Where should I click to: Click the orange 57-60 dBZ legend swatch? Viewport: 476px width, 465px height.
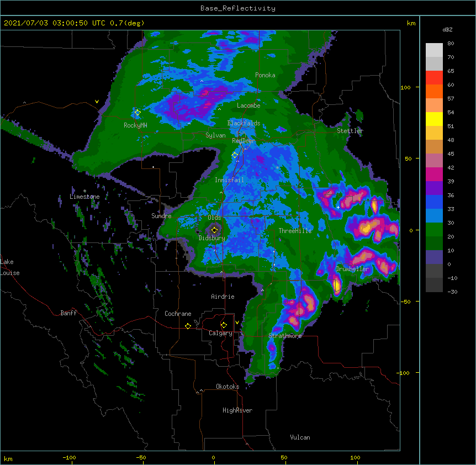(434, 91)
